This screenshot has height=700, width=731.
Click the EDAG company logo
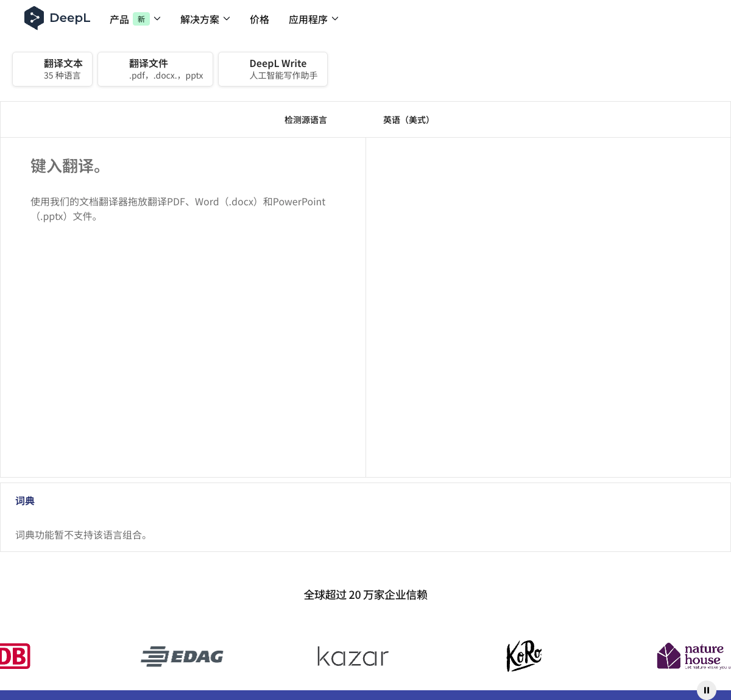[182, 656]
